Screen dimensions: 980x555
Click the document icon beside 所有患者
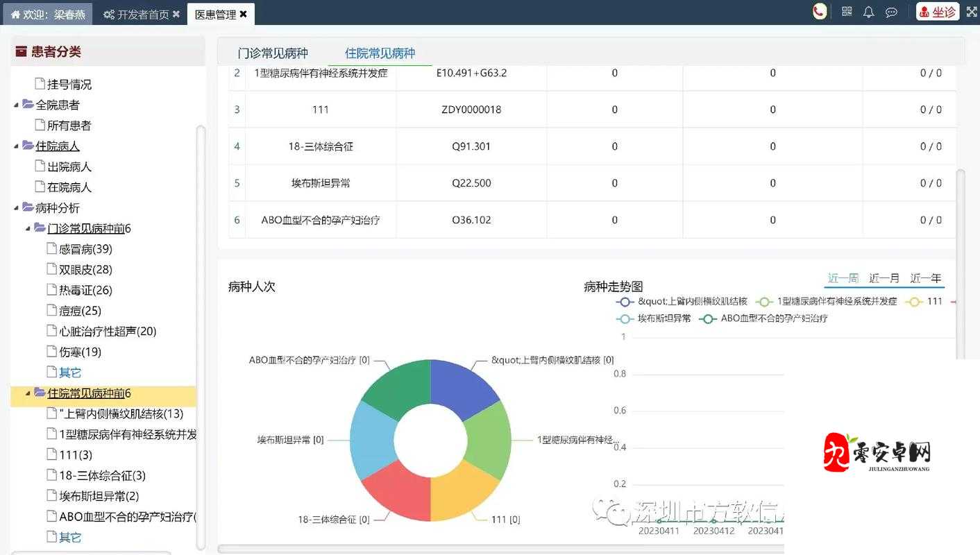pos(40,125)
